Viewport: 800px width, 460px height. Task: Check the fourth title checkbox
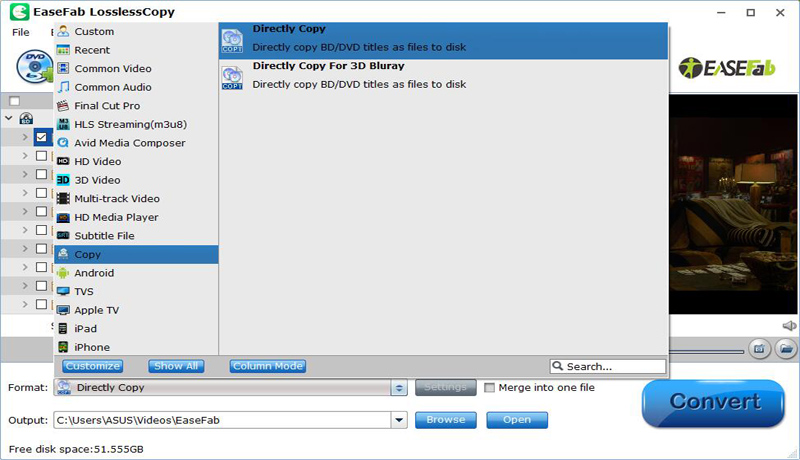pyautogui.click(x=41, y=193)
